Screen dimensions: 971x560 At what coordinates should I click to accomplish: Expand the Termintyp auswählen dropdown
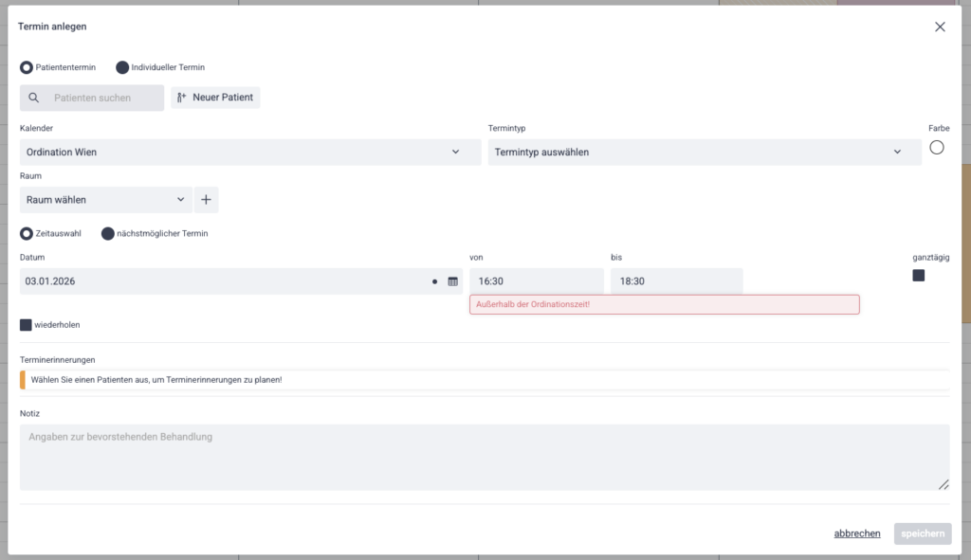[704, 153]
